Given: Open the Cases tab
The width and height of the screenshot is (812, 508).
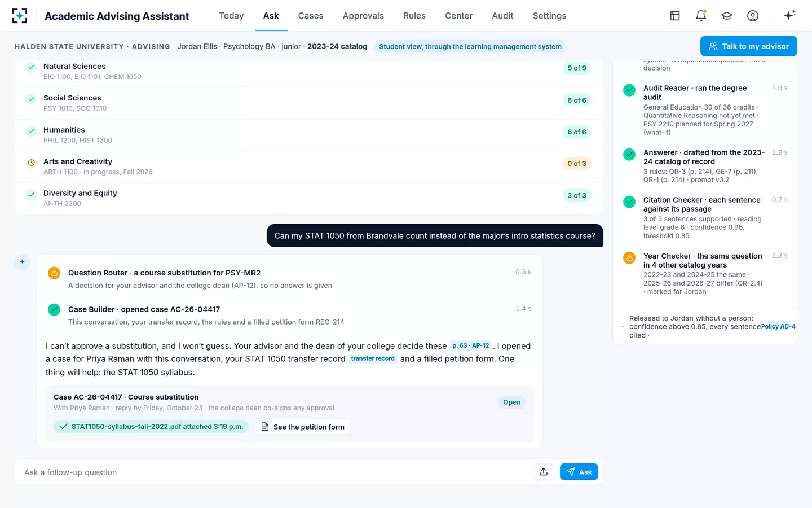Looking at the screenshot, I should pyautogui.click(x=311, y=16).
